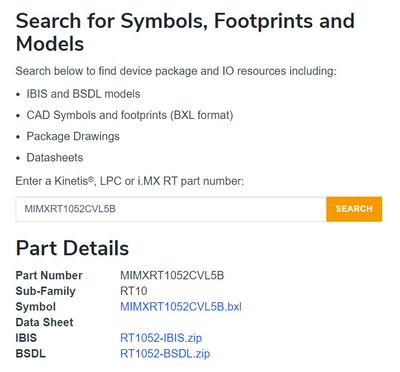Click the Data Sheet row label

click(44, 322)
